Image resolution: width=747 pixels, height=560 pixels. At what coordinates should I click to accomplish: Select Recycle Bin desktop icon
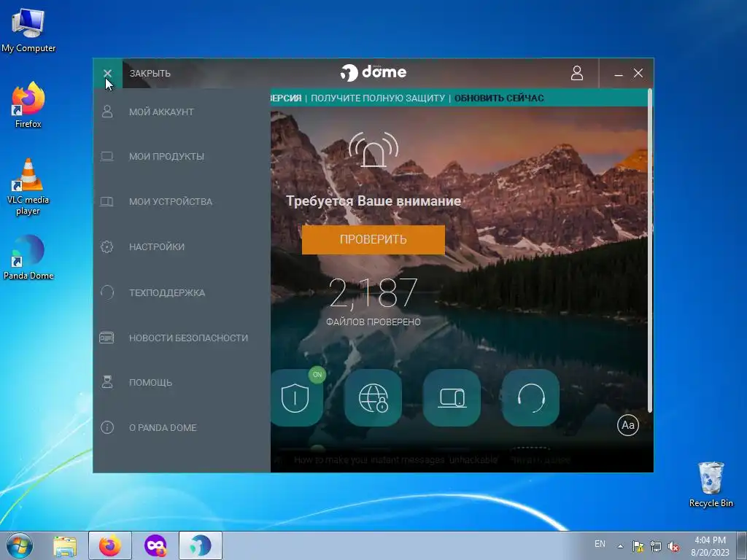point(711,484)
